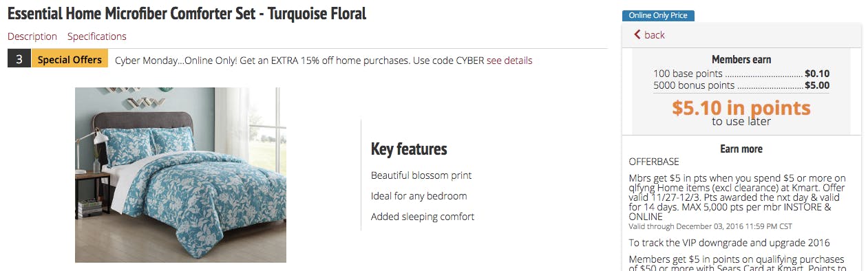
Task: Click the orange $5.10 in points total
Action: pyautogui.click(x=741, y=108)
